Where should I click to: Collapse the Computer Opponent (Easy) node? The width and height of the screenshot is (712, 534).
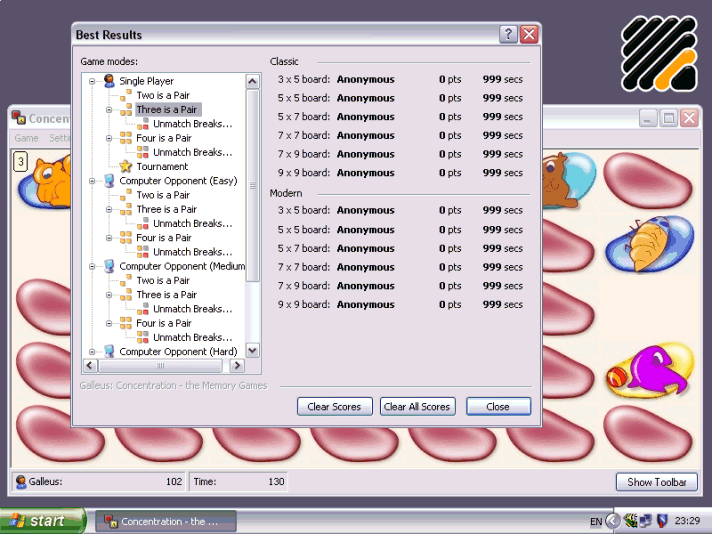pyautogui.click(x=93, y=181)
